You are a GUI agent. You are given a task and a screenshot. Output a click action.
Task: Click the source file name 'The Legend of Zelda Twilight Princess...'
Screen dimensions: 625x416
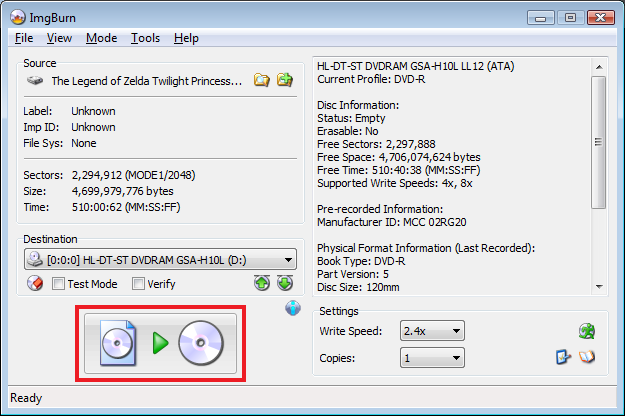pyautogui.click(x=147, y=81)
